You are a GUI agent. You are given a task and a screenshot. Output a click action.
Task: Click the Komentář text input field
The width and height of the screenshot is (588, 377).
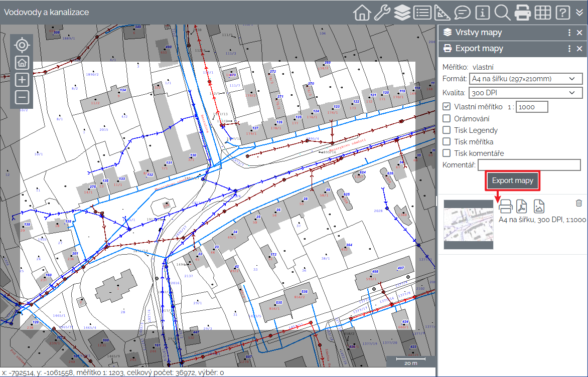pos(529,165)
